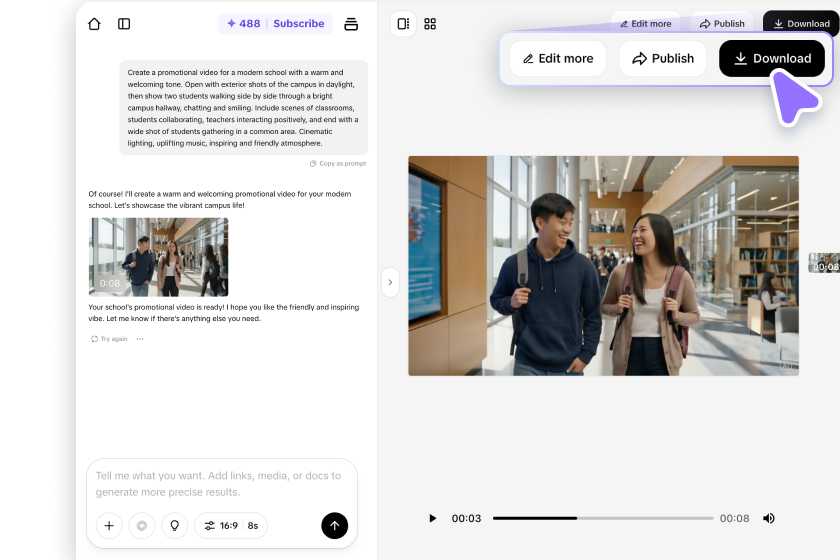Image resolution: width=840 pixels, height=560 pixels.
Task: Switch to split panel view icon
Action: [x=403, y=24]
